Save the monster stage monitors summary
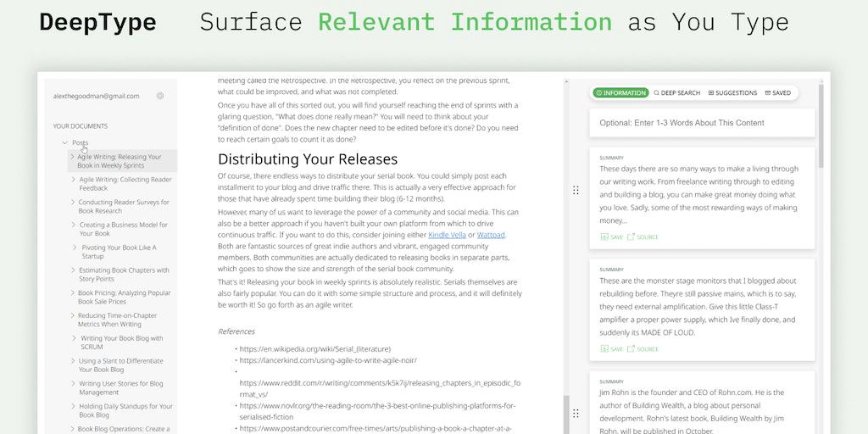Screen dimensions: 868x434 612,349
